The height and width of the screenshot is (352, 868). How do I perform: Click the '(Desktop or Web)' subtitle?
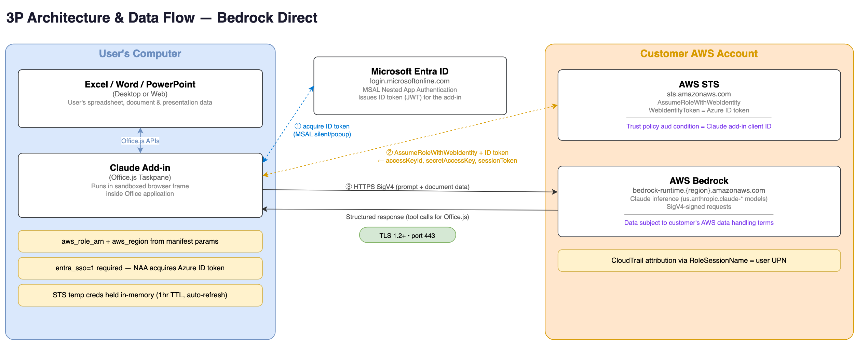tap(140, 94)
